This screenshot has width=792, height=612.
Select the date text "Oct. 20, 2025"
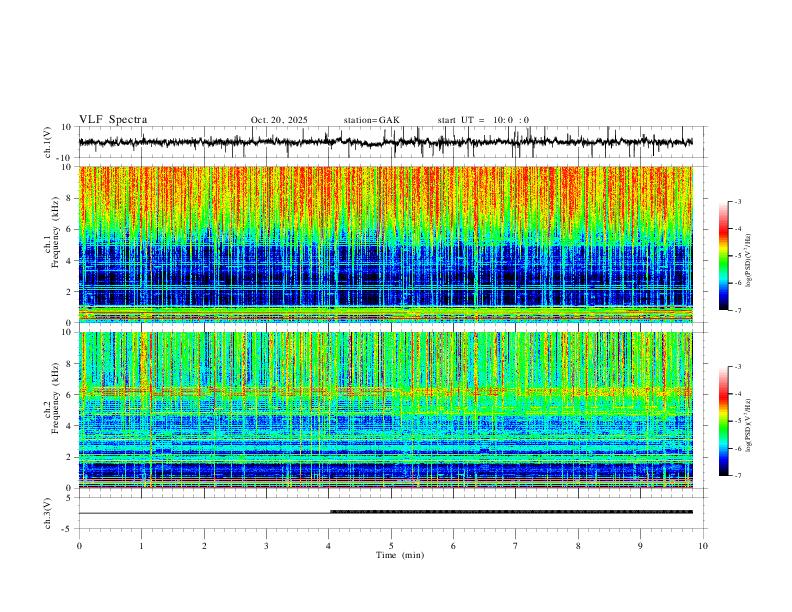click(x=279, y=120)
